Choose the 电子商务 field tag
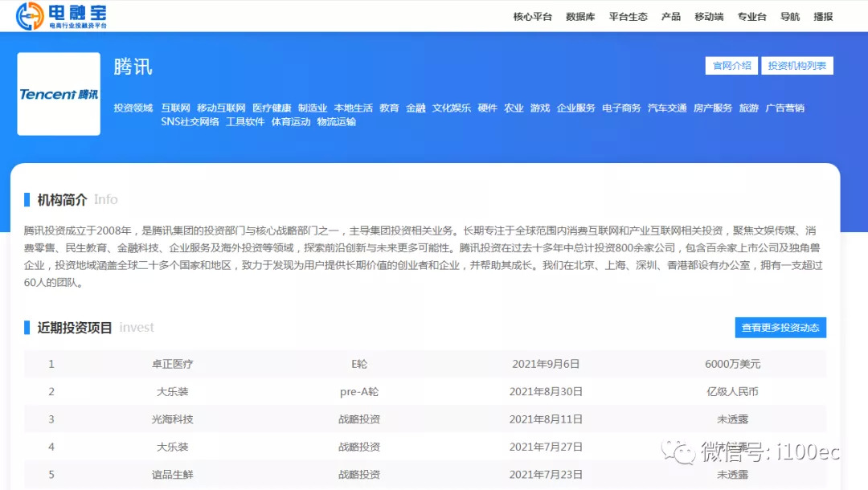 click(621, 108)
